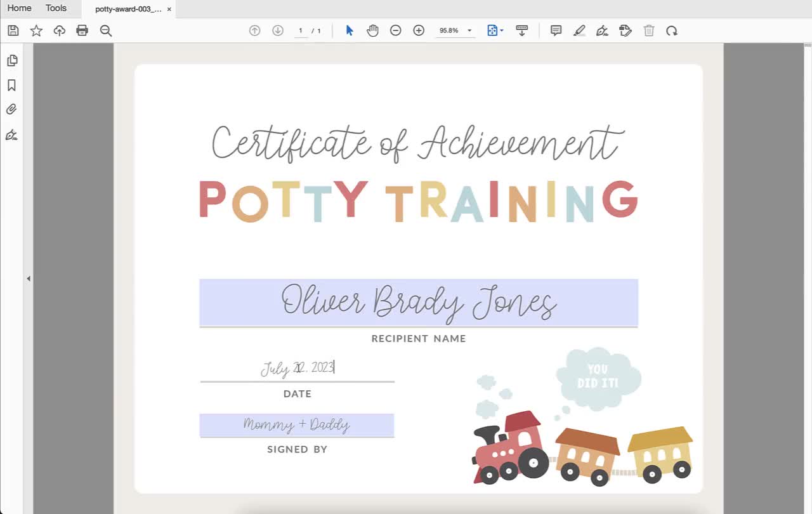
Task: Click the page number input field
Action: pos(301,30)
